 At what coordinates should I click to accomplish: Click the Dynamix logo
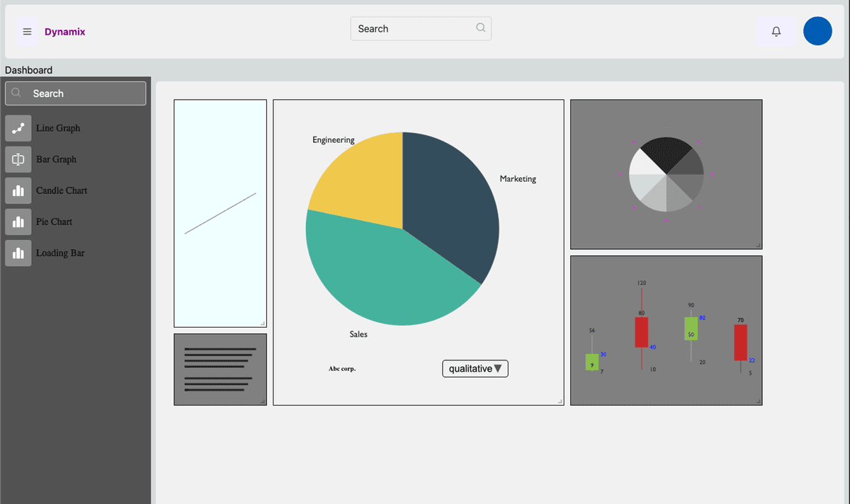pyautogui.click(x=64, y=32)
